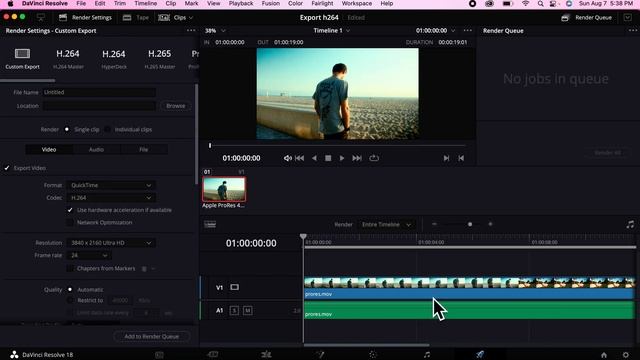Jump to last frame in viewer
640x360 pixels.
357,158
